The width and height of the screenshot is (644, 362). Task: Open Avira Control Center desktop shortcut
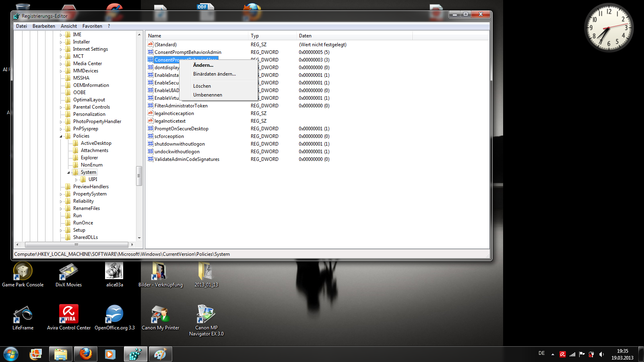coord(69,317)
